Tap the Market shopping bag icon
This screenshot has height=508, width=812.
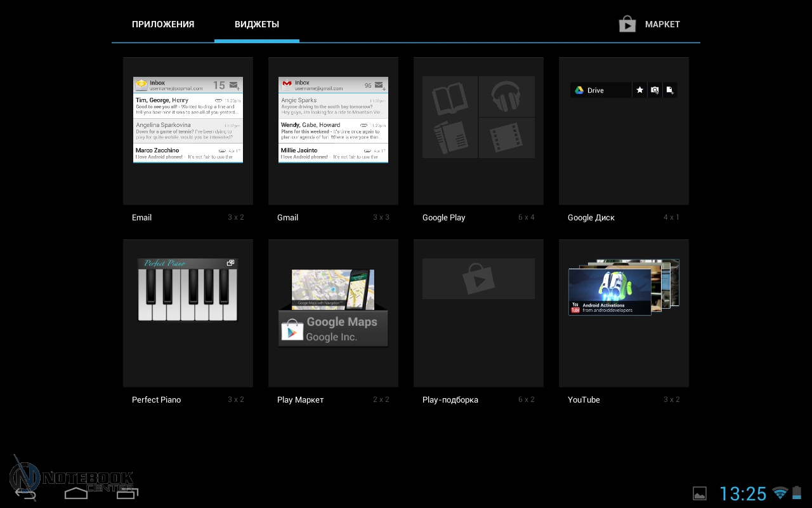(627, 24)
